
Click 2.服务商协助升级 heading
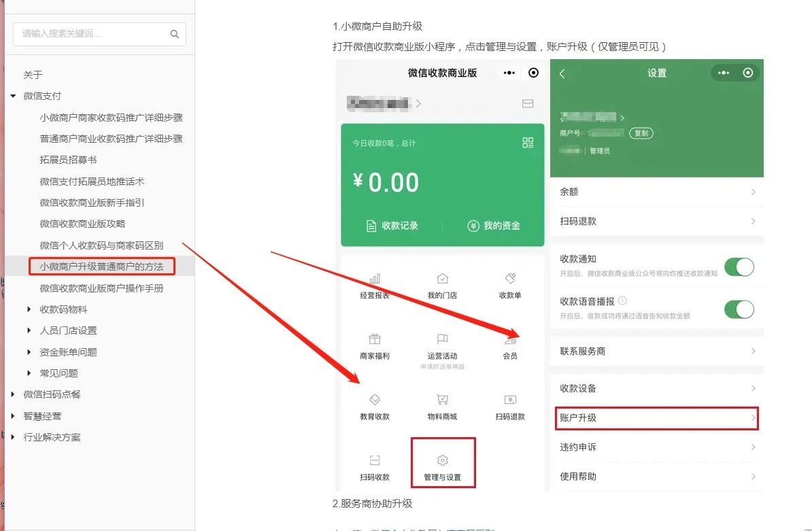(373, 504)
